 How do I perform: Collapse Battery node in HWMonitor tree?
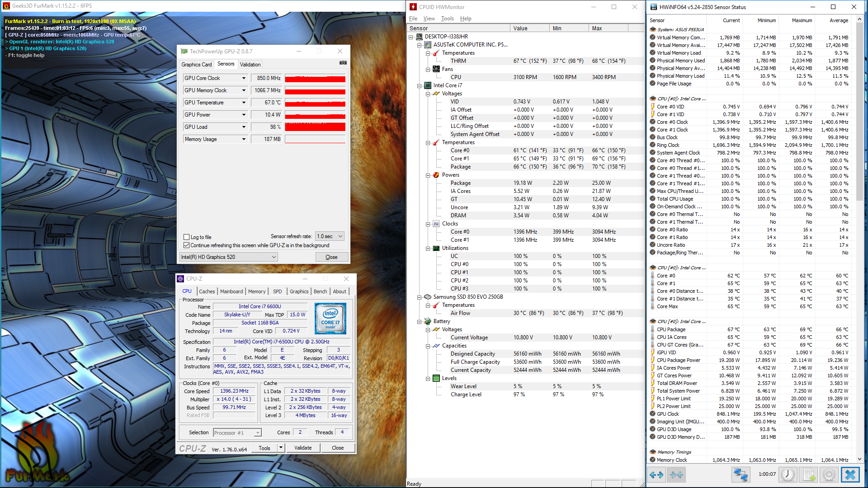click(419, 322)
